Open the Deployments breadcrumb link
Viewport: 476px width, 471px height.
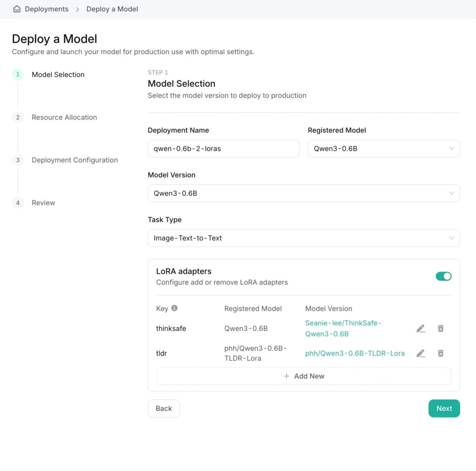point(46,9)
